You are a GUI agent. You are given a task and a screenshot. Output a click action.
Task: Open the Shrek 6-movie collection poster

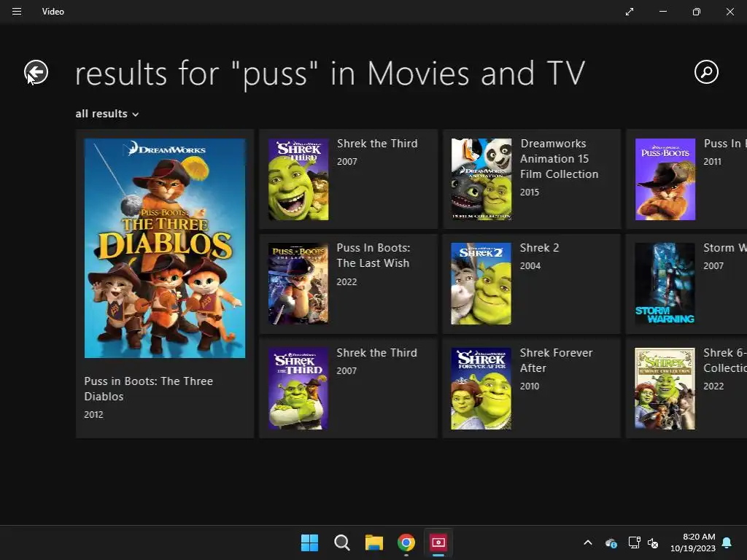(x=665, y=389)
